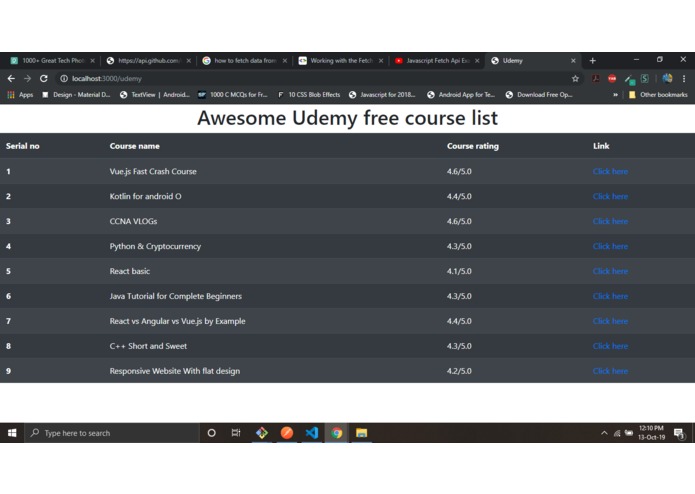The height and width of the screenshot is (494, 695).
Task: Click the green S extension icon
Action: [644, 78]
